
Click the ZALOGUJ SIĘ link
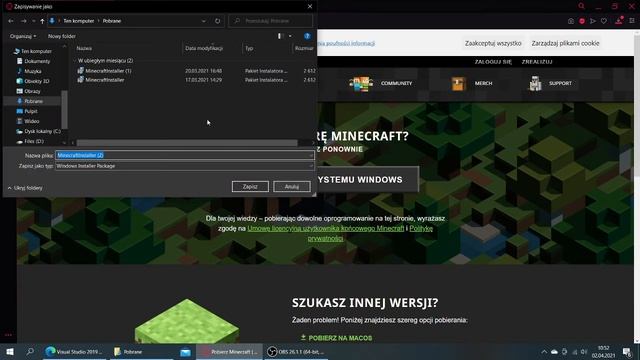pyautogui.click(x=493, y=62)
